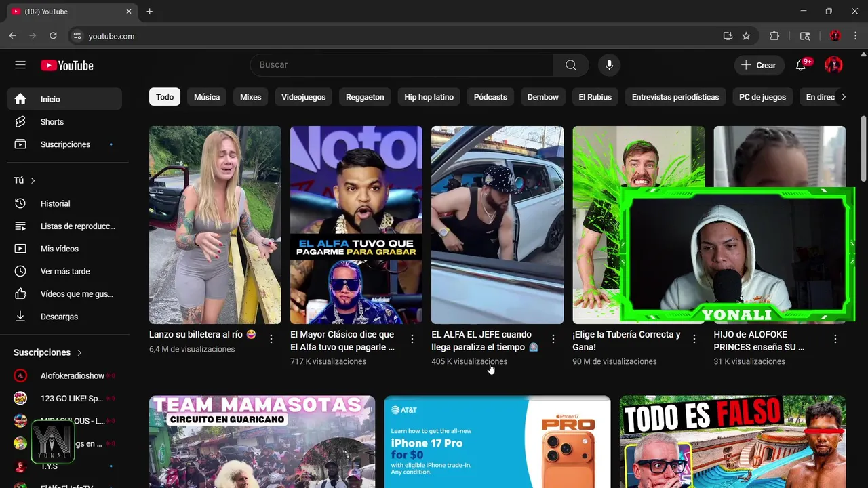868x488 pixels.
Task: Open Alofokeradioshow subscription channel
Action: coord(64,375)
